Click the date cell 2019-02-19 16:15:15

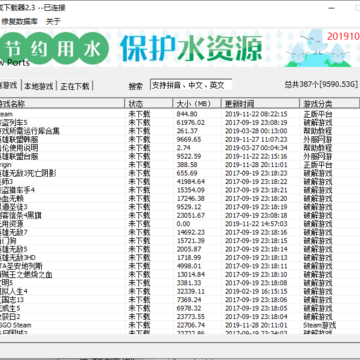tap(256, 291)
